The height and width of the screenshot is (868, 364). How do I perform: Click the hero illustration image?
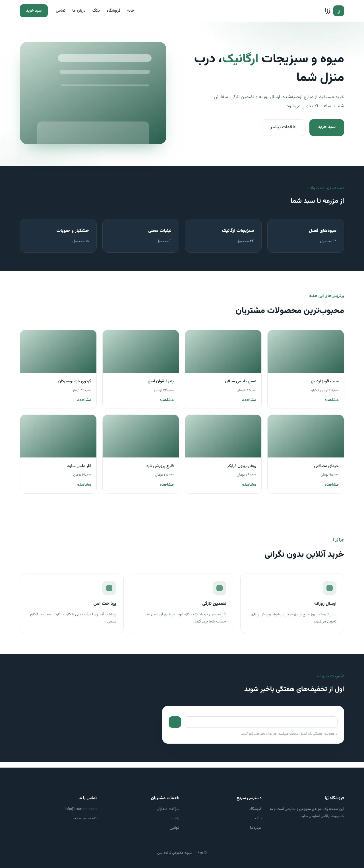coord(93,93)
